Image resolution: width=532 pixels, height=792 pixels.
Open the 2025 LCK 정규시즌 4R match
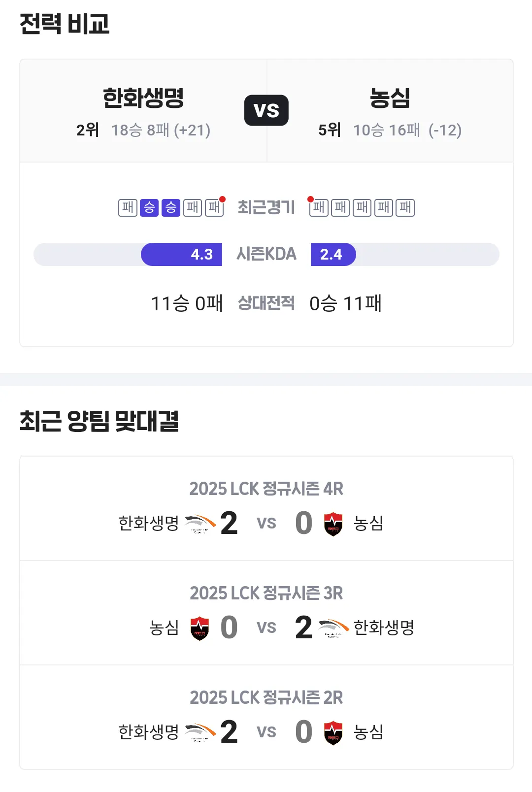coord(266,508)
